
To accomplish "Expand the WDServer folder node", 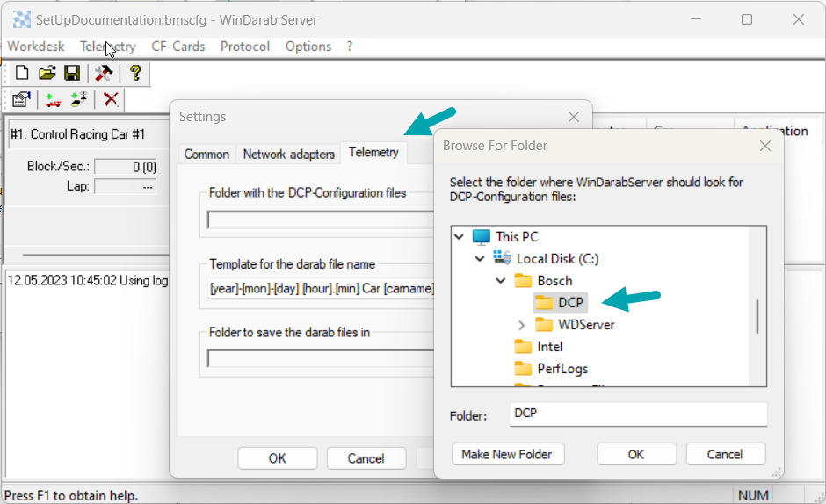I will coord(521,325).
